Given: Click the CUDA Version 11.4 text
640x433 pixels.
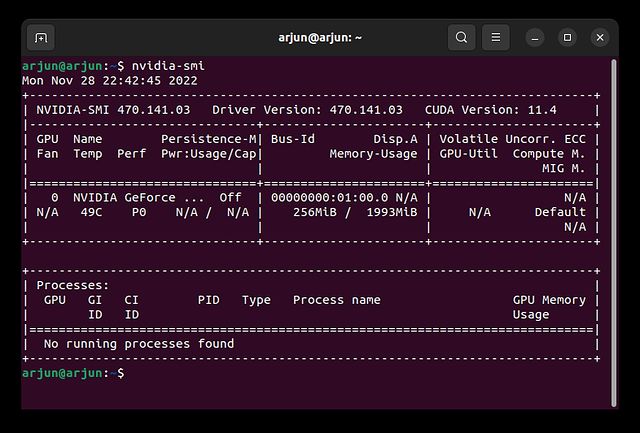Looking at the screenshot, I should pyautogui.click(x=491, y=110).
